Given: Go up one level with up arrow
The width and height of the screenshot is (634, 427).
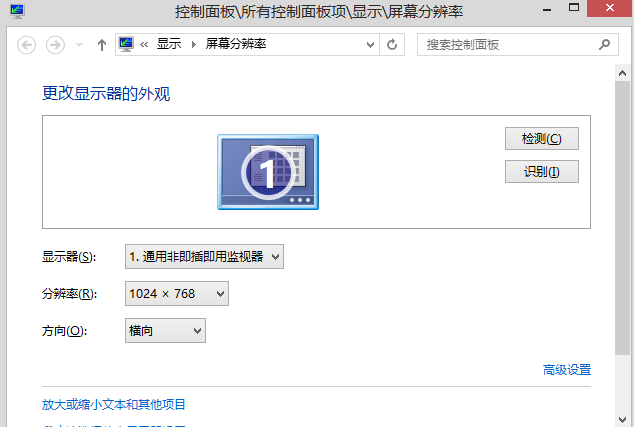Looking at the screenshot, I should tap(102, 44).
